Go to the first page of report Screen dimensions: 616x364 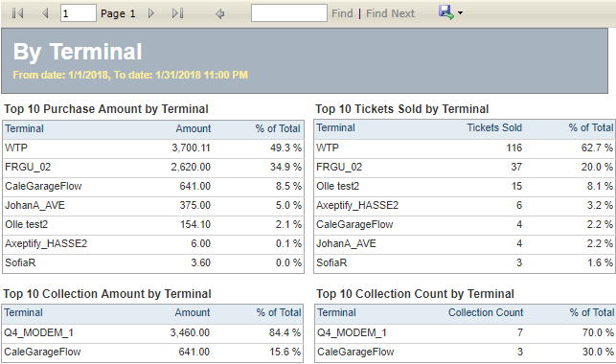[x=17, y=13]
